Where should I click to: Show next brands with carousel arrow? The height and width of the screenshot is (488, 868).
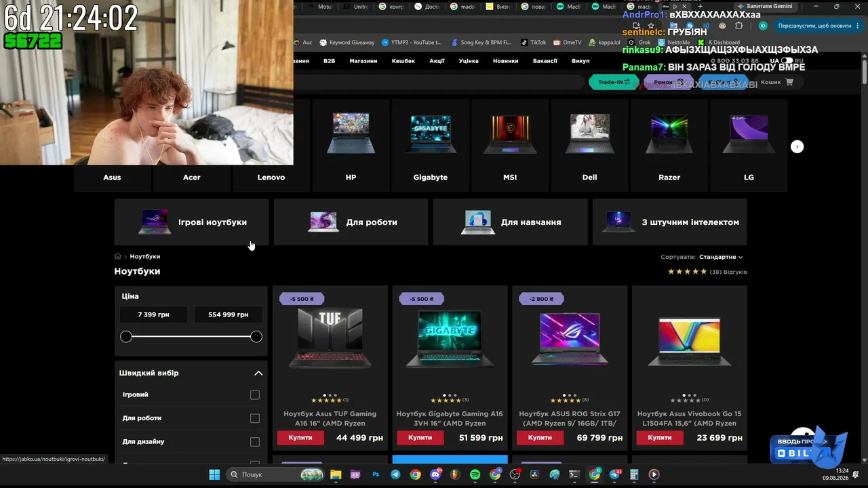point(797,146)
